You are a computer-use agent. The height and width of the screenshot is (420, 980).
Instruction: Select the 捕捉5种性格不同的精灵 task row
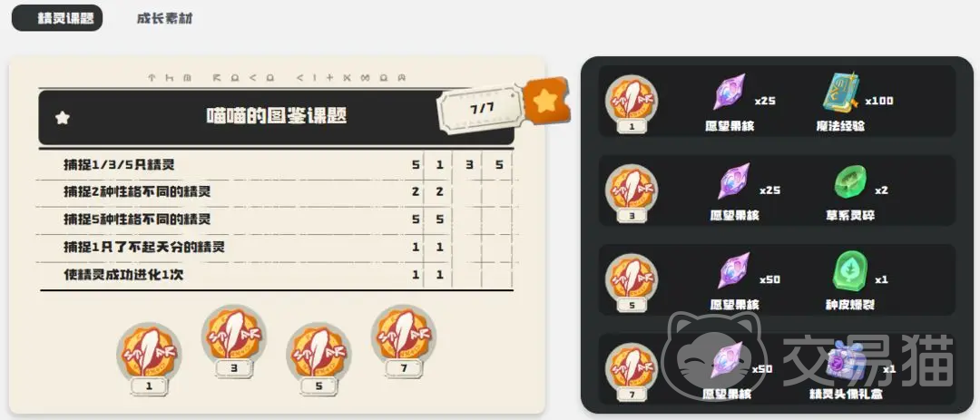(275, 220)
